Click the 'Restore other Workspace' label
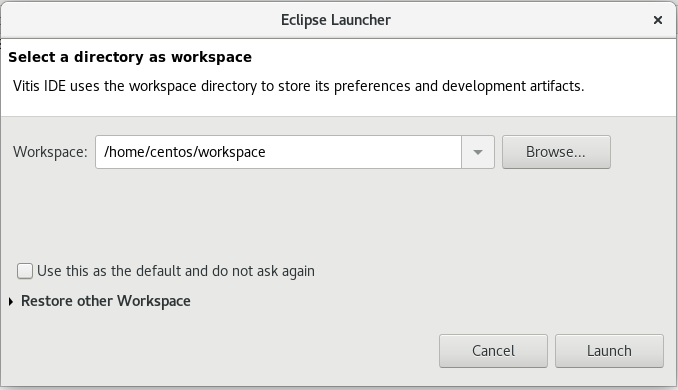Viewport: 678px width, 390px height. click(x=106, y=301)
